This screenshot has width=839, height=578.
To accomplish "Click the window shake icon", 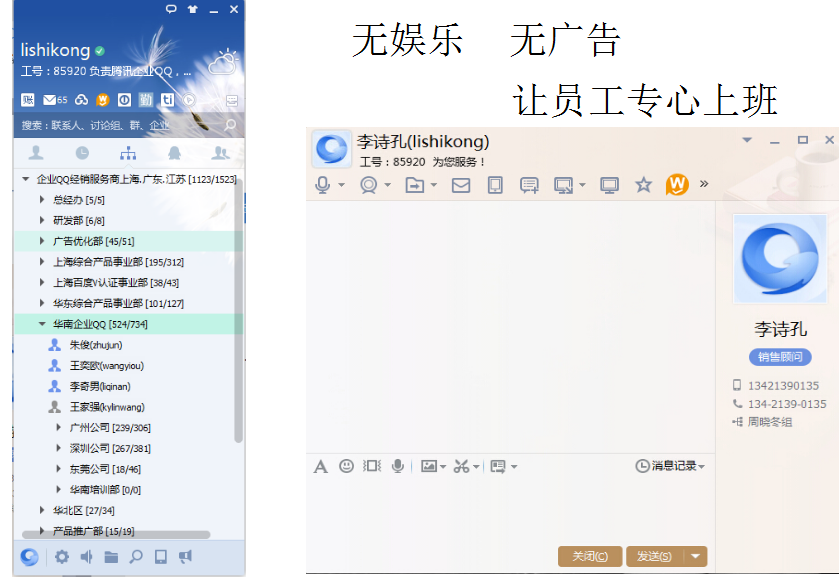I will (372, 466).
